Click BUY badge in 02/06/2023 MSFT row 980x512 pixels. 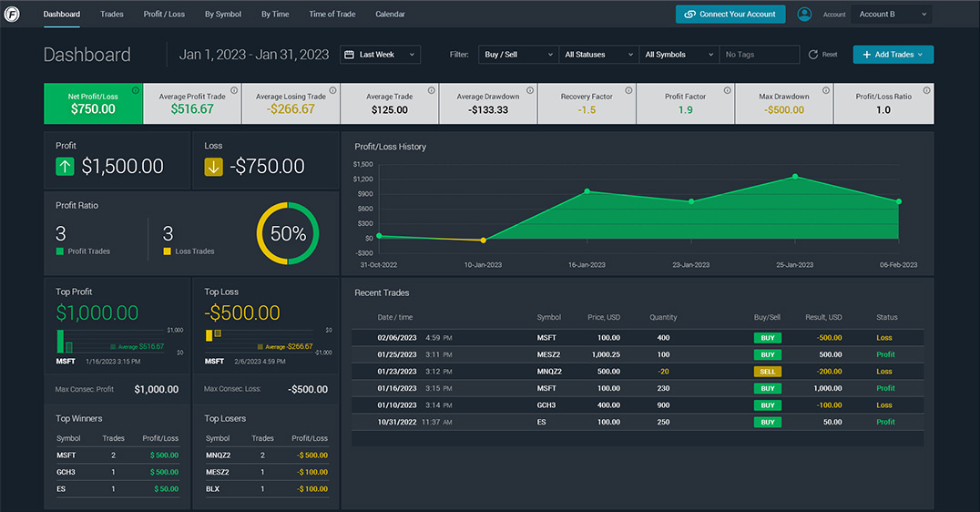(x=768, y=338)
